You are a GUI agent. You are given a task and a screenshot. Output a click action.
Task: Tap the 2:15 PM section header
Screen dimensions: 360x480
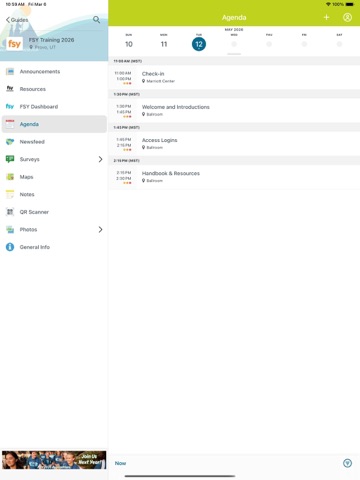pyautogui.click(x=234, y=161)
